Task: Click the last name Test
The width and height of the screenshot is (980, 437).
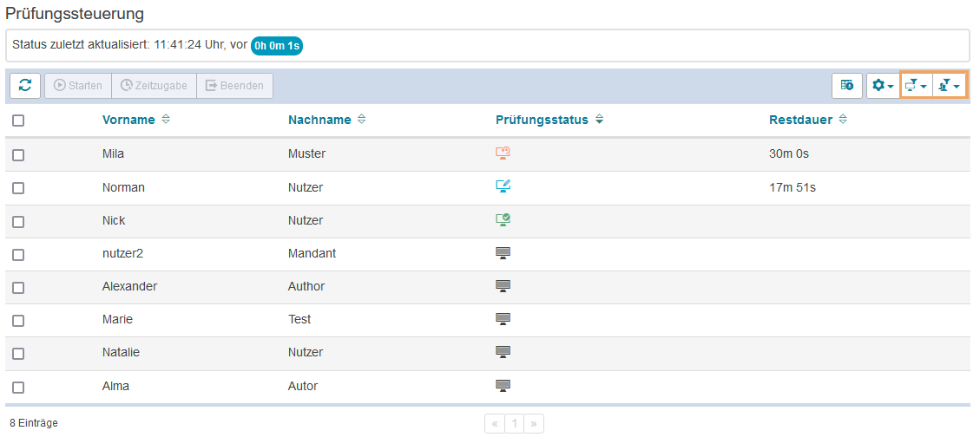Action: point(299,320)
